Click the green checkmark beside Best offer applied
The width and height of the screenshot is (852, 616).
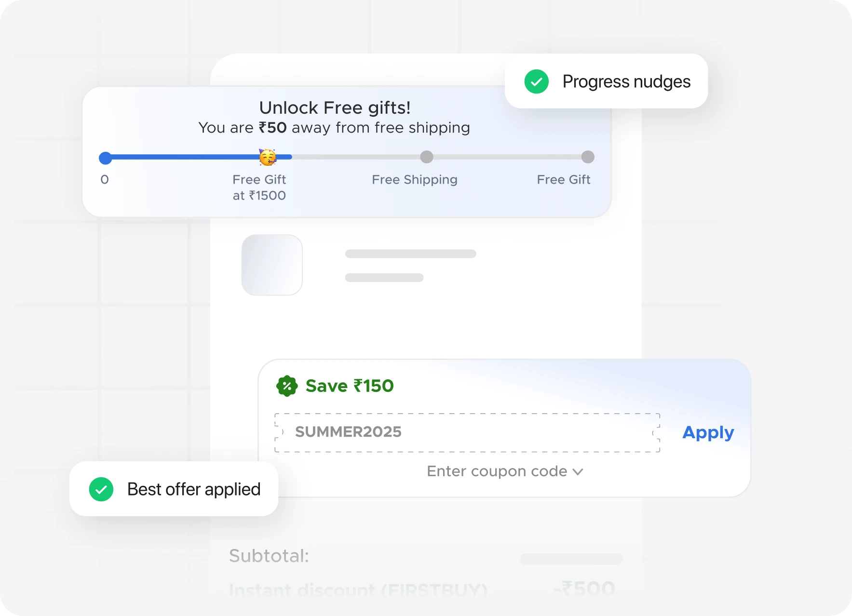click(x=101, y=489)
